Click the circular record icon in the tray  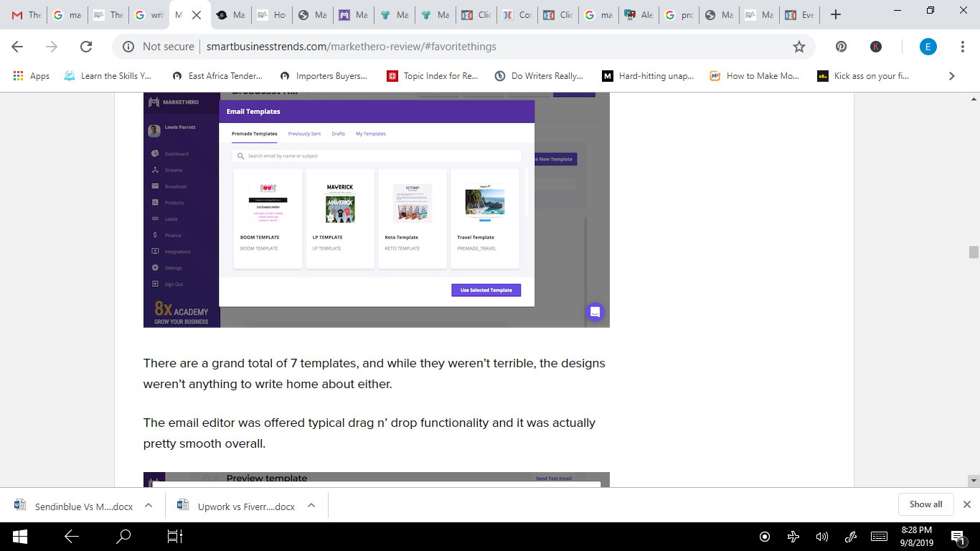[x=765, y=537]
